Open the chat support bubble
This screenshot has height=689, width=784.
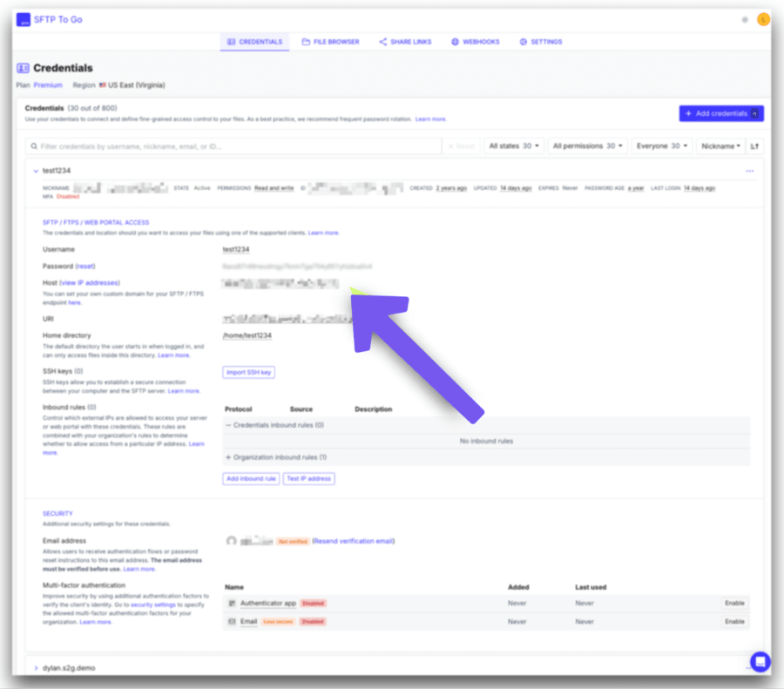point(760,661)
